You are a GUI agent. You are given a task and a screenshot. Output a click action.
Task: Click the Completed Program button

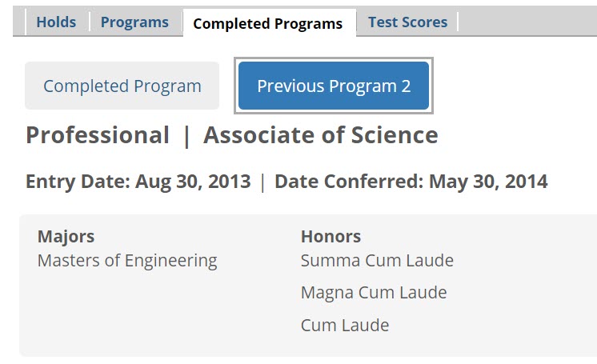click(x=122, y=86)
